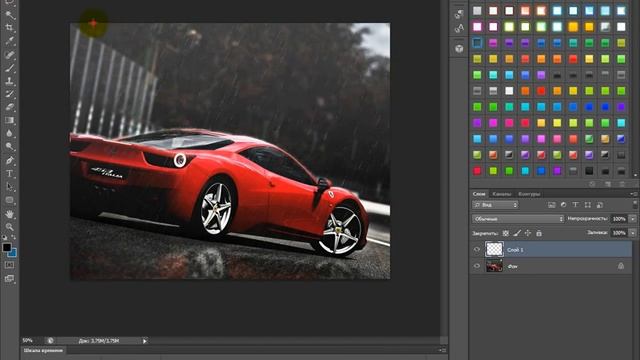
Task: Select the Фон layer name
Action: (512, 267)
